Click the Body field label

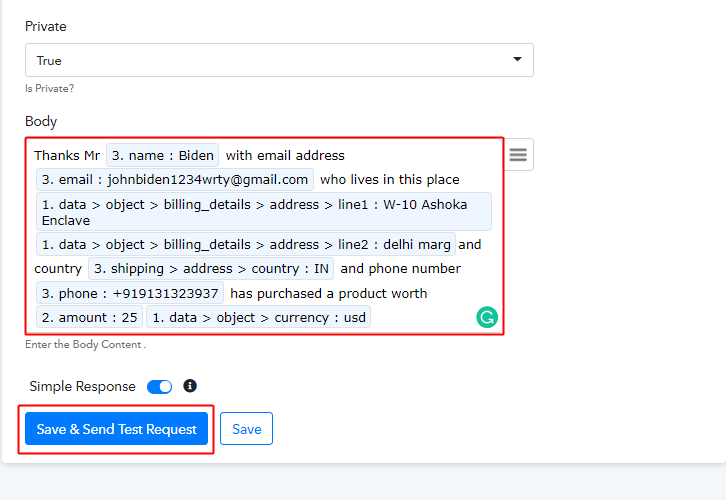pyautogui.click(x=41, y=121)
